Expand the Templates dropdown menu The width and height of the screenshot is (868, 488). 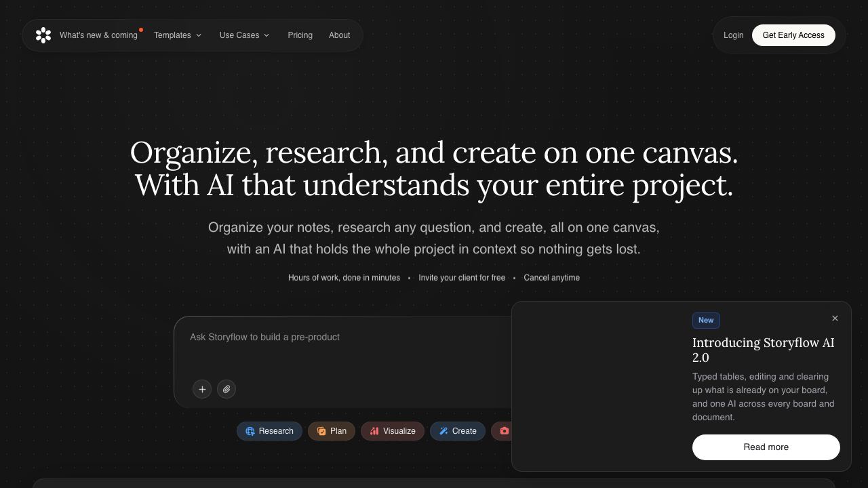click(x=178, y=35)
